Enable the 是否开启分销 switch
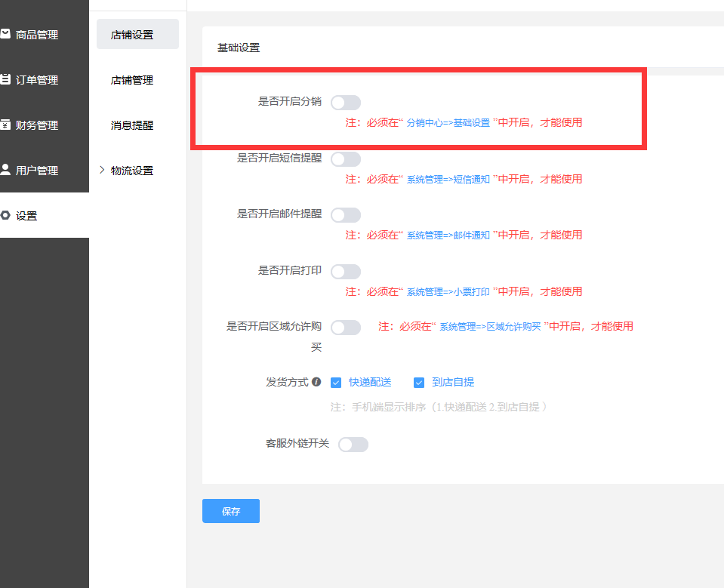The height and width of the screenshot is (588, 724). click(x=346, y=103)
